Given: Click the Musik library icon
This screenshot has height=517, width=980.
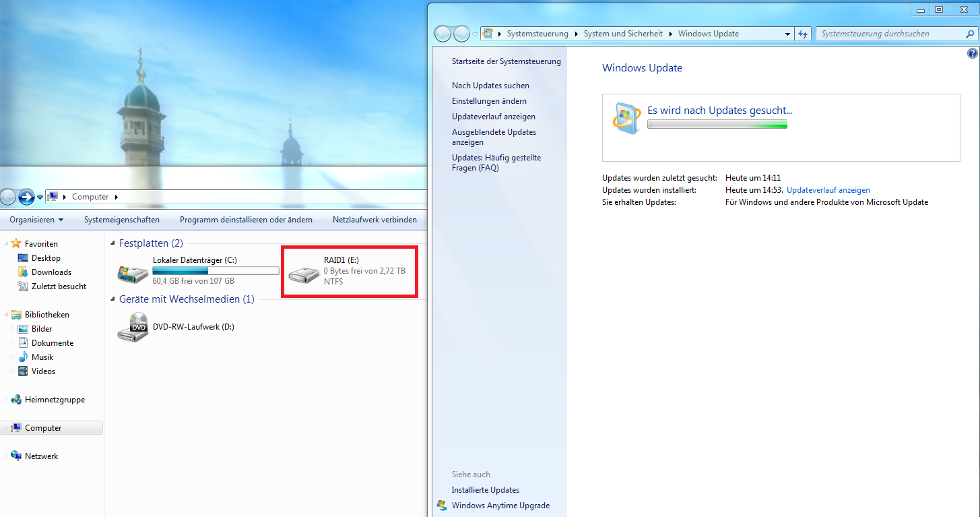Looking at the screenshot, I should click(x=24, y=357).
